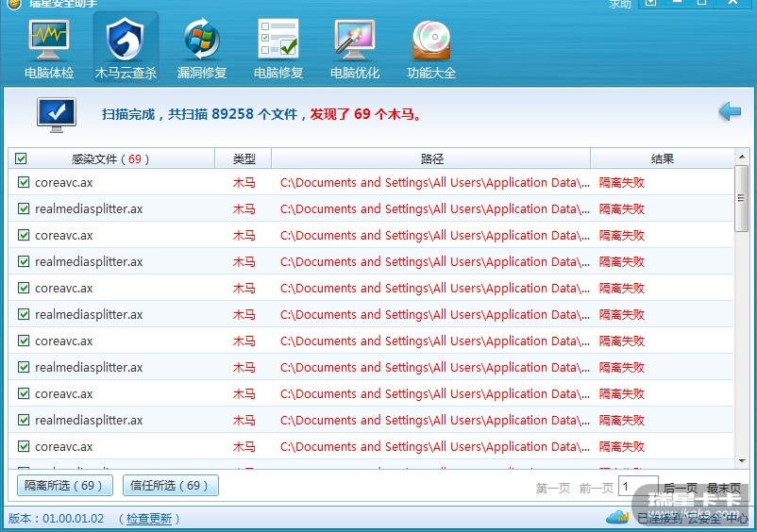Click 木马 type in first coreavc.ax row

point(244,182)
